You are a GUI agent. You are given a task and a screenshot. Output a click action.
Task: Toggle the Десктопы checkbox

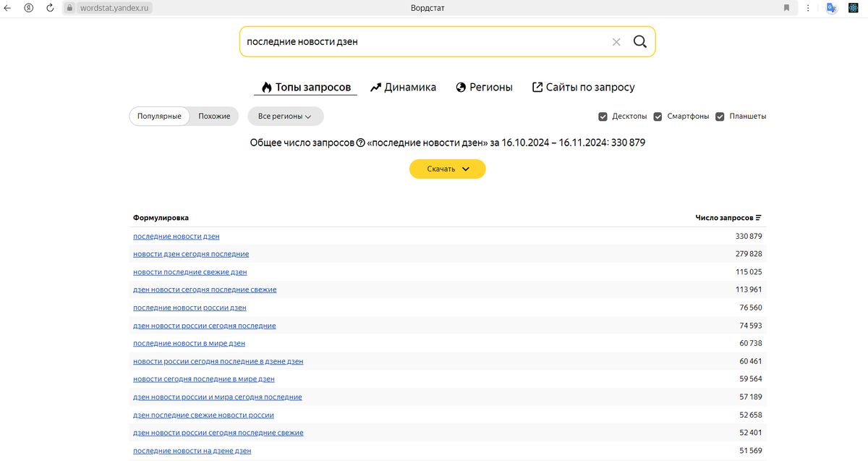[603, 117]
